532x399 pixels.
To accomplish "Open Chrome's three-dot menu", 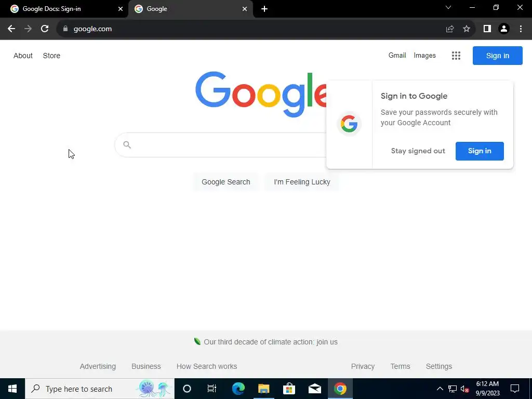I will [521, 29].
